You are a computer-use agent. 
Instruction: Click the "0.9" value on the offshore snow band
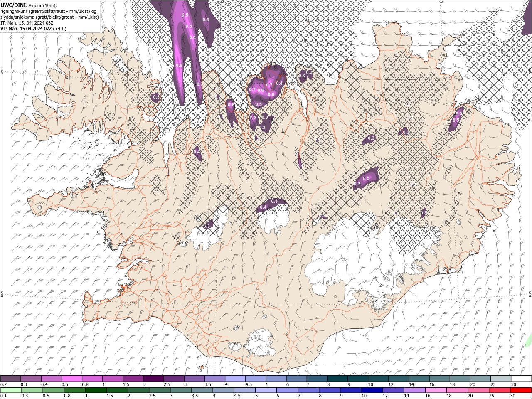point(179,65)
